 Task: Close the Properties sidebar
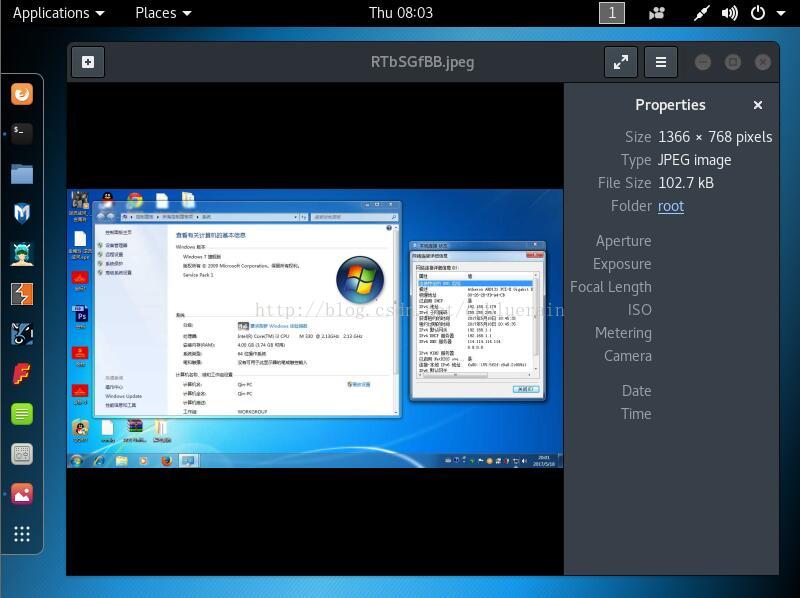tap(758, 105)
